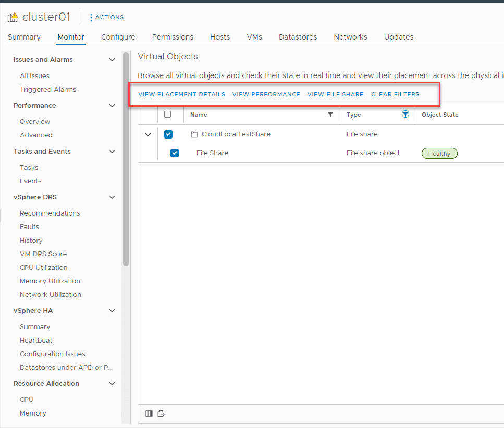Open the ACTIONS menu
The width and height of the screenshot is (504, 428).
(x=106, y=17)
